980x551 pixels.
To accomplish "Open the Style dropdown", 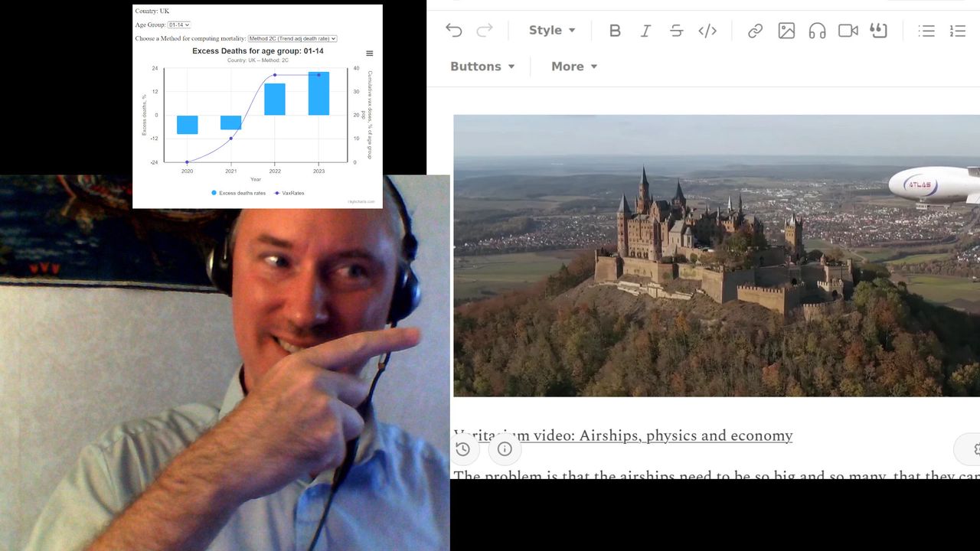I will tap(551, 31).
